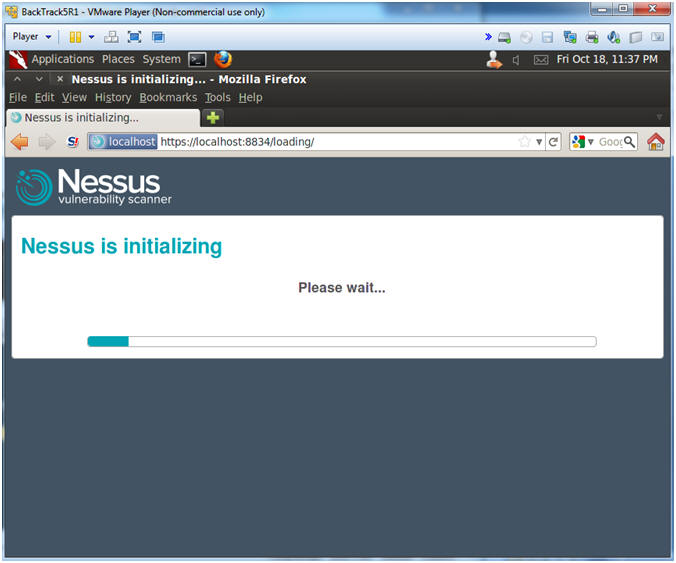Screen dimensions: 676x563
Task: Open Firefox View menu
Action: (74, 97)
